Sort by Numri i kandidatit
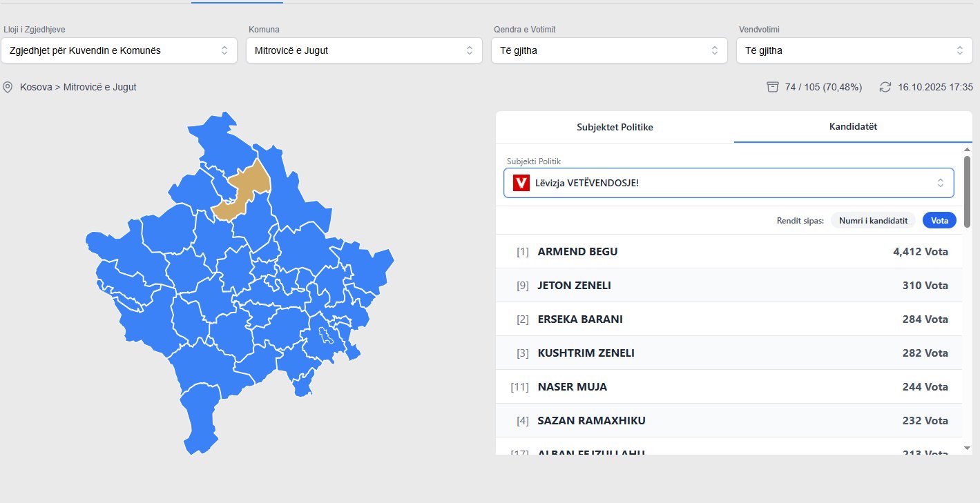The height and width of the screenshot is (503, 980). tap(873, 221)
